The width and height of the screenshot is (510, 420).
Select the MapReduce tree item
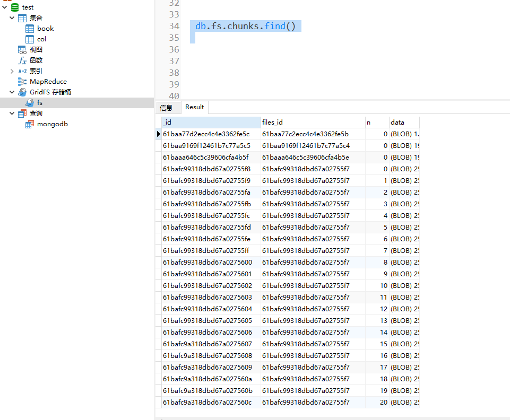pos(48,82)
